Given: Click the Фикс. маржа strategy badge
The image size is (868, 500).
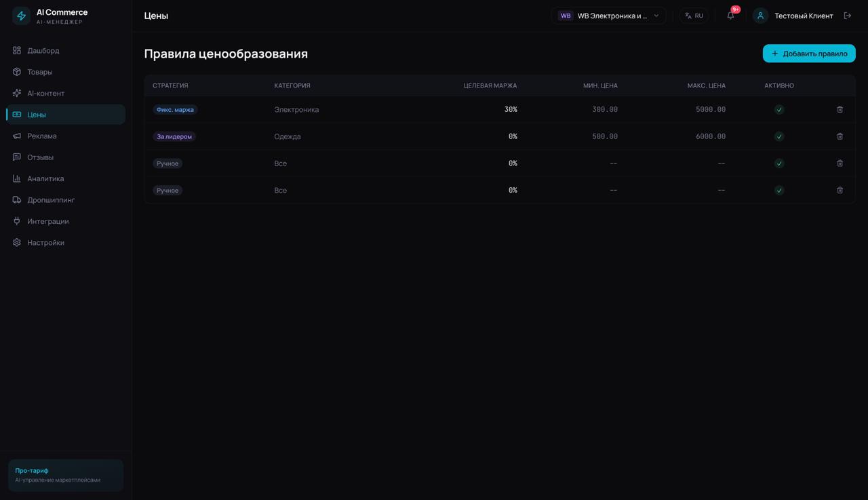Looking at the screenshot, I should pyautogui.click(x=175, y=109).
